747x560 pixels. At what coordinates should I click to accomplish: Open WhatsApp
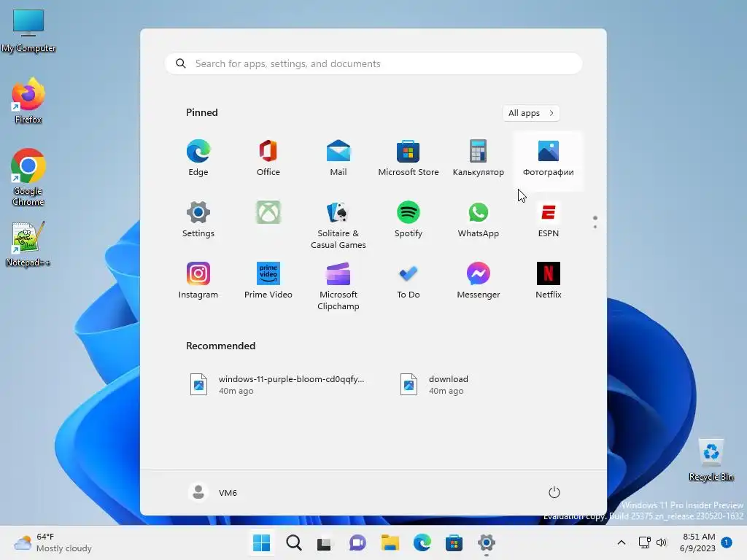pos(479,219)
